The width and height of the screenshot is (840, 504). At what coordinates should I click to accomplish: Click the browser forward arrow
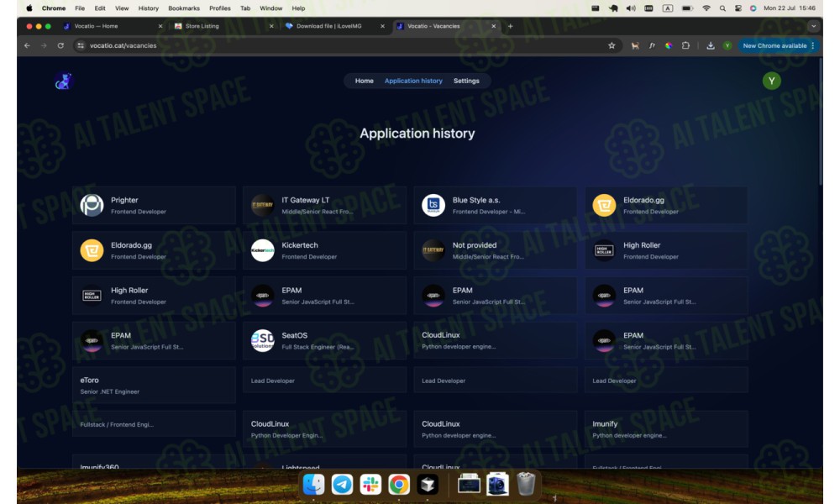(x=44, y=45)
